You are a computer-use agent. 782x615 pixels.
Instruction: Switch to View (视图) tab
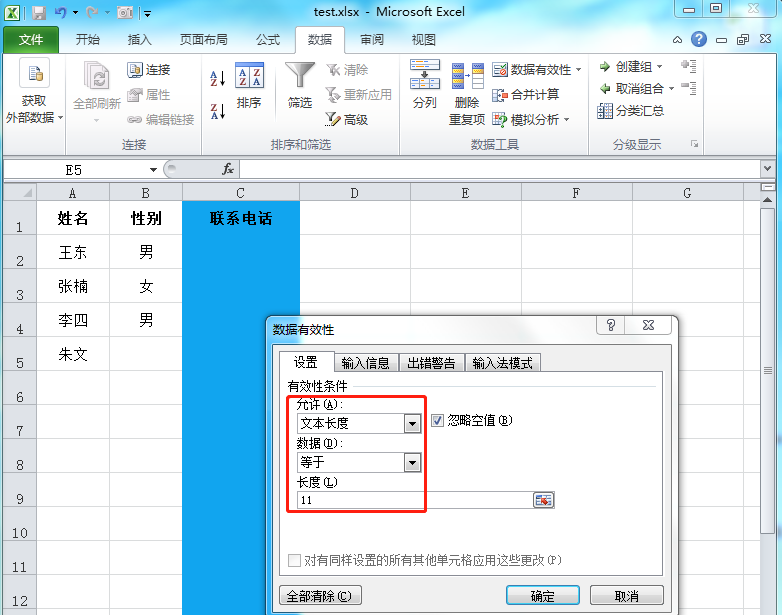tap(423, 39)
